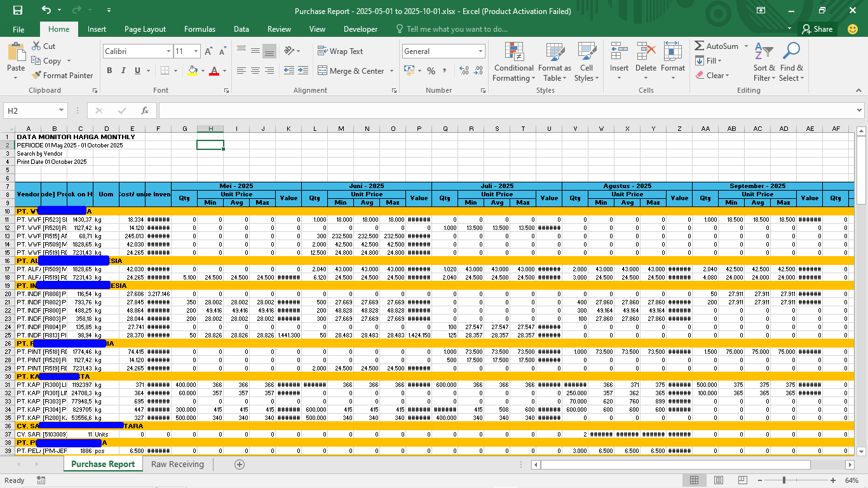Increase font size with large A icon

(x=210, y=51)
